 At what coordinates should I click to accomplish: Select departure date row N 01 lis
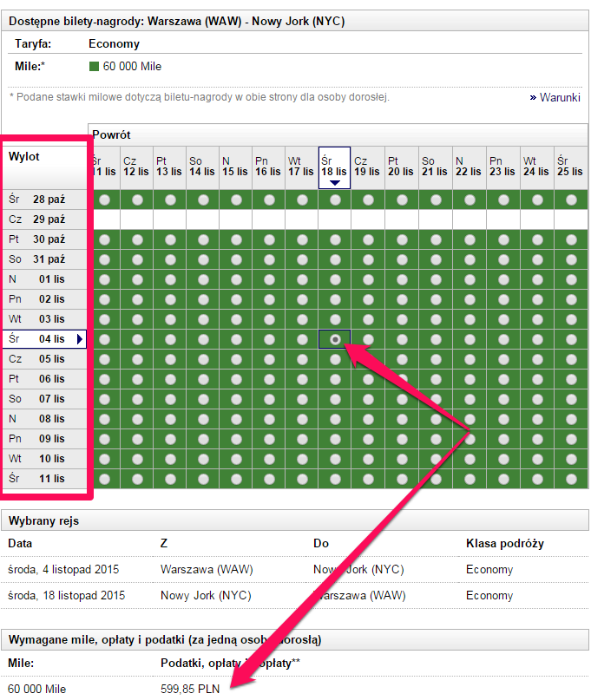coord(44,279)
